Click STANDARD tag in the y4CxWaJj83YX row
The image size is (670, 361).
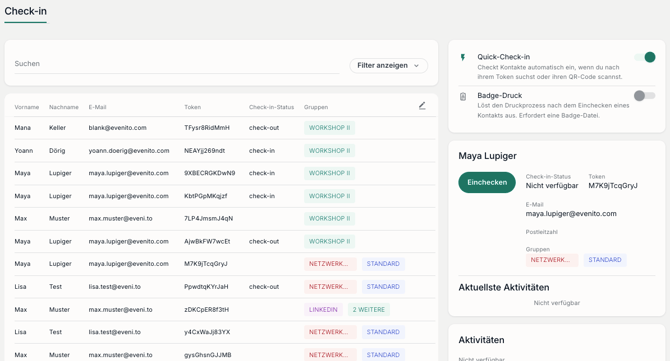383,332
